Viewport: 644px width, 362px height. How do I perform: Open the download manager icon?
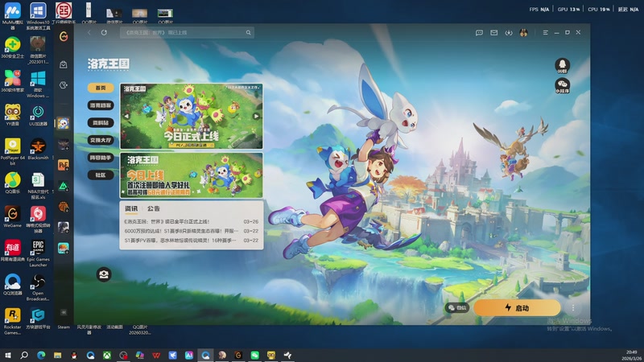pyautogui.click(x=509, y=32)
